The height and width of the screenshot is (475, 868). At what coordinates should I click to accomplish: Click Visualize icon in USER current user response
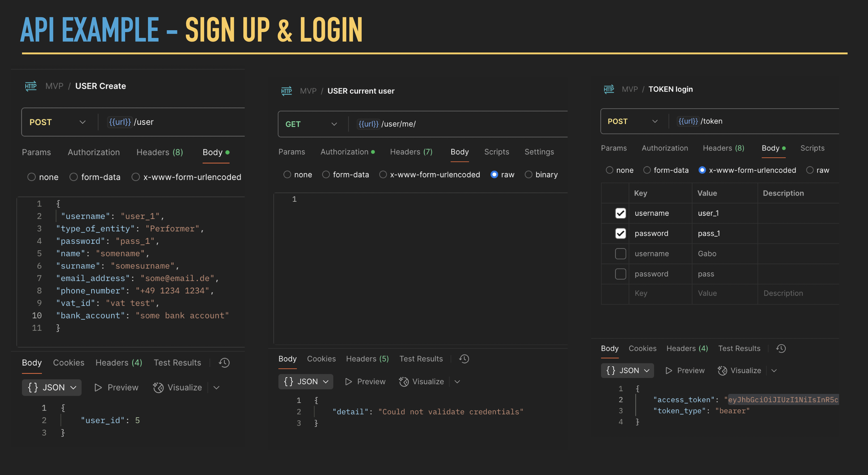pos(404,381)
